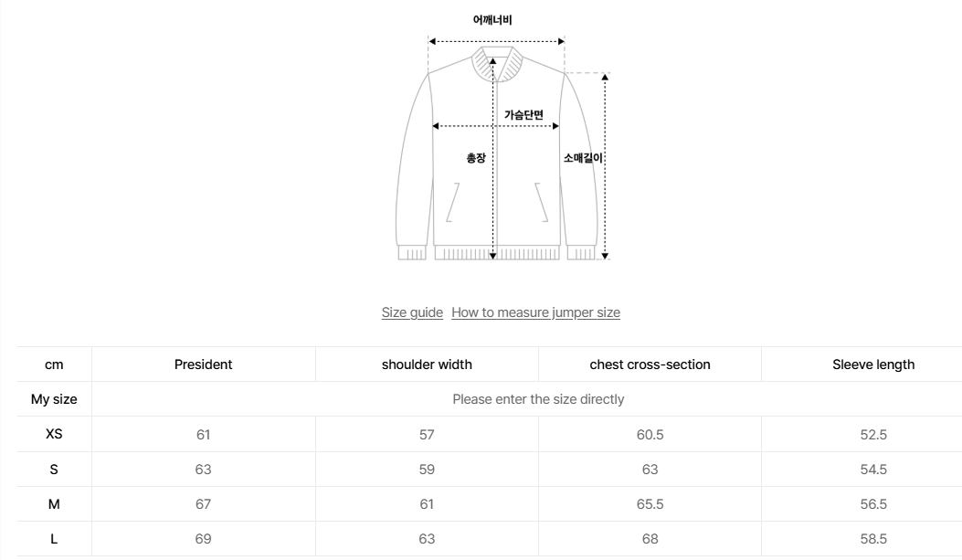Open How to measure jumper size link
Image resolution: width=962 pixels, height=560 pixels.
(535, 312)
